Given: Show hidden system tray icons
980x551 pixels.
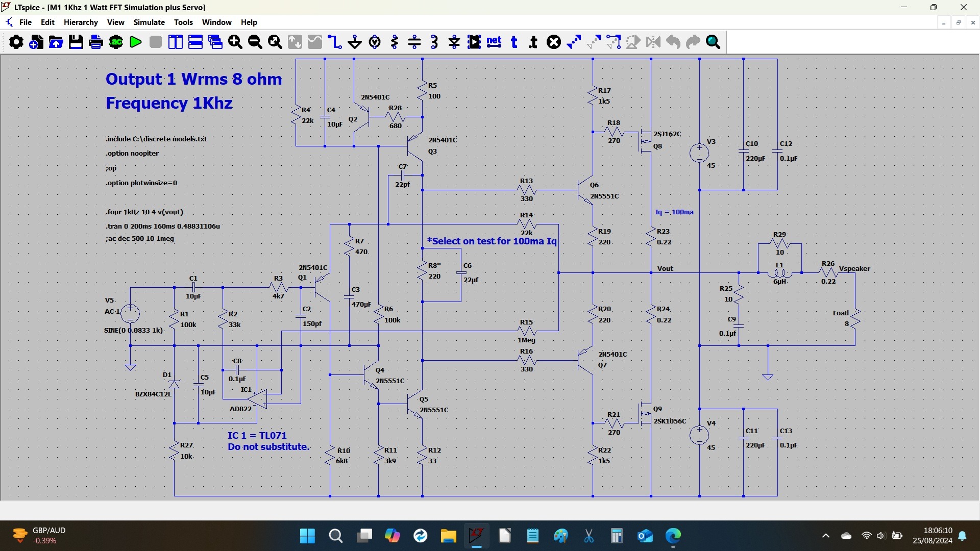Looking at the screenshot, I should (826, 536).
